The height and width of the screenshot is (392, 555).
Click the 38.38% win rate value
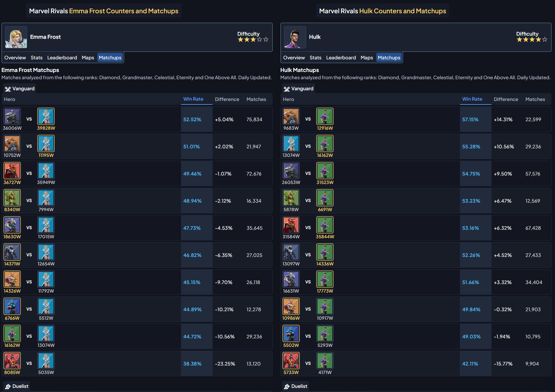192,364
